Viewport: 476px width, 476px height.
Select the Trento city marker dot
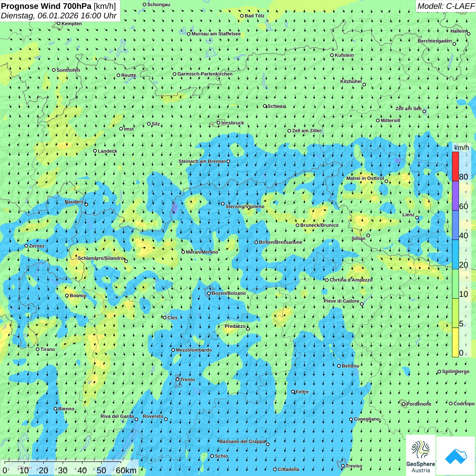[x=177, y=379]
